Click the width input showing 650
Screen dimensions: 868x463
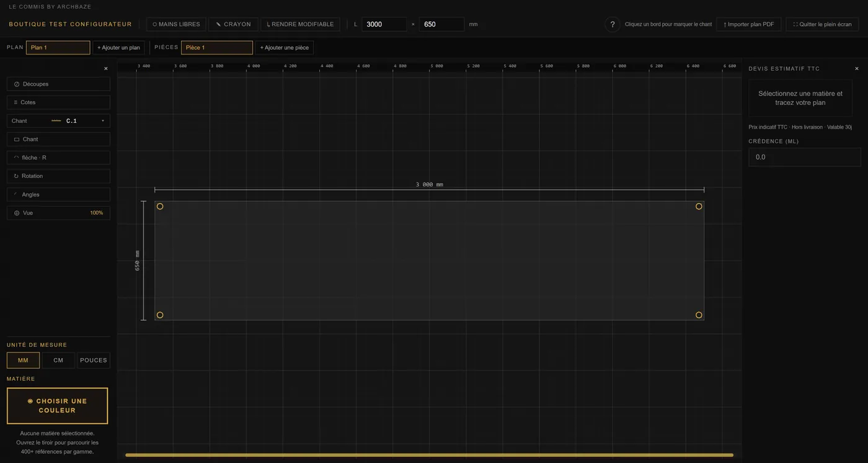tap(441, 24)
